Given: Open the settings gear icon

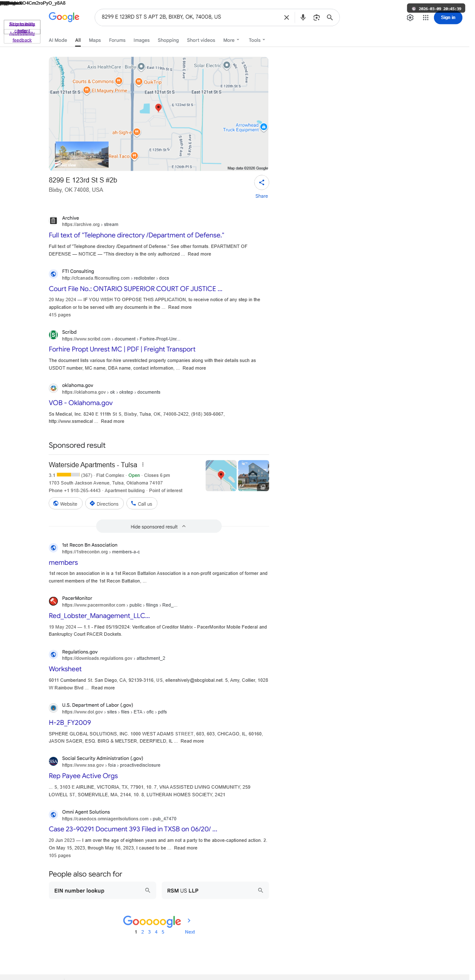Looking at the screenshot, I should point(410,17).
